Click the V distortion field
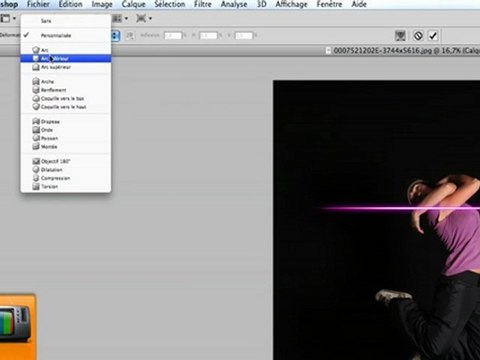The width and height of the screenshot is (480, 360). pyautogui.click(x=243, y=35)
